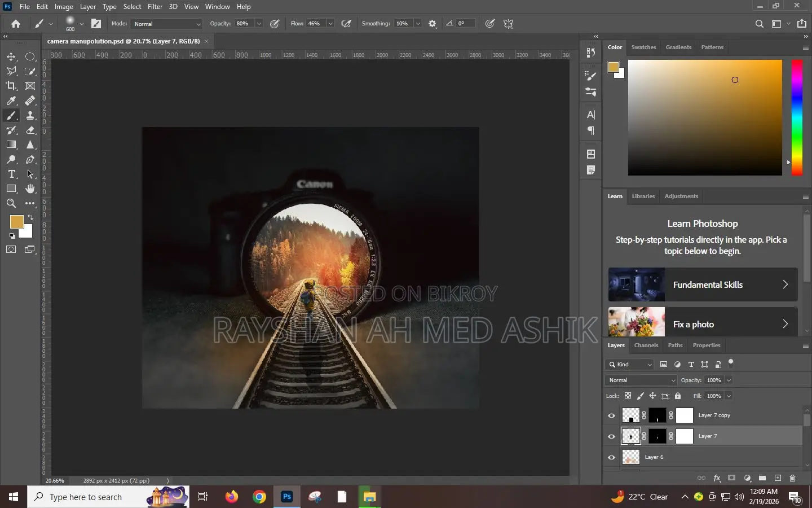812x508 pixels.
Task: Select the Polygonal Lasso tool
Action: click(11, 71)
